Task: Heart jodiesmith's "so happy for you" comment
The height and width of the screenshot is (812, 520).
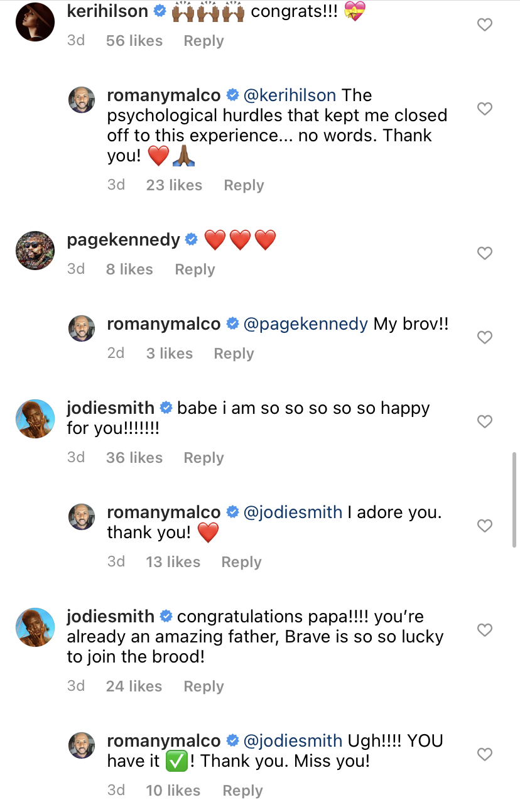Action: pos(485,421)
